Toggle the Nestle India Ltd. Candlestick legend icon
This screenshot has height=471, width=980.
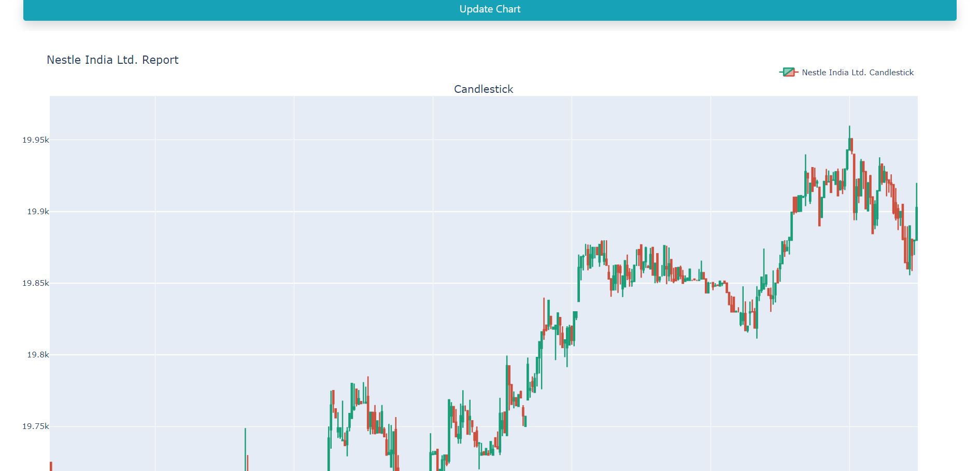(x=788, y=73)
